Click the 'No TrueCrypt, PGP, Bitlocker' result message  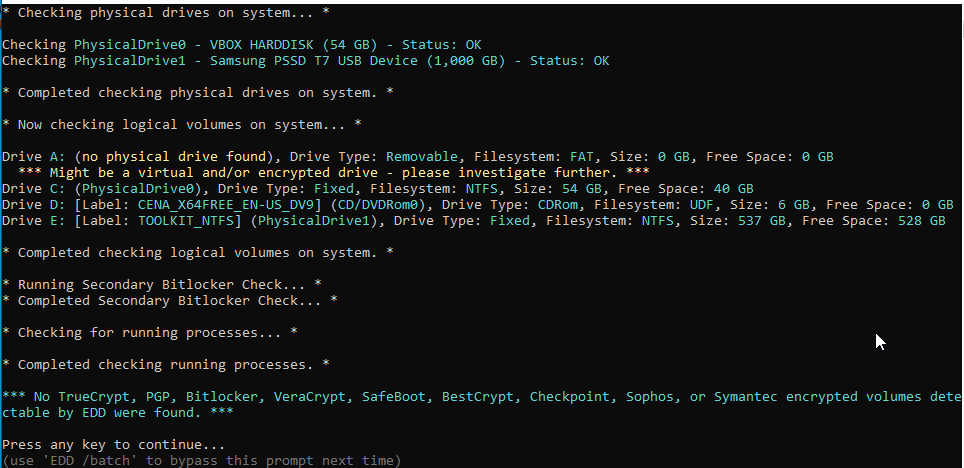pyautogui.click(x=480, y=397)
